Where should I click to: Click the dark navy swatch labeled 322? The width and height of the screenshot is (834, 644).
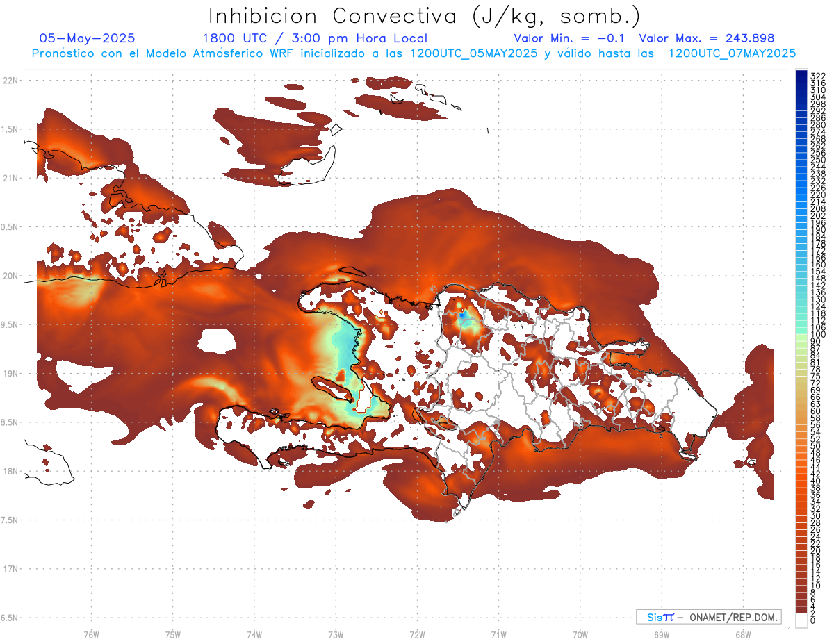(x=801, y=73)
